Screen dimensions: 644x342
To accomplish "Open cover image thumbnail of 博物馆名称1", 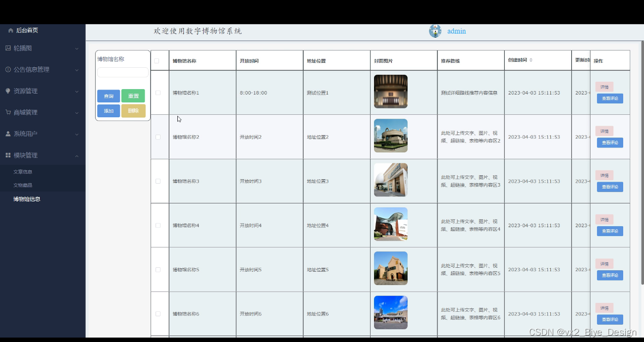I will 391,92.
